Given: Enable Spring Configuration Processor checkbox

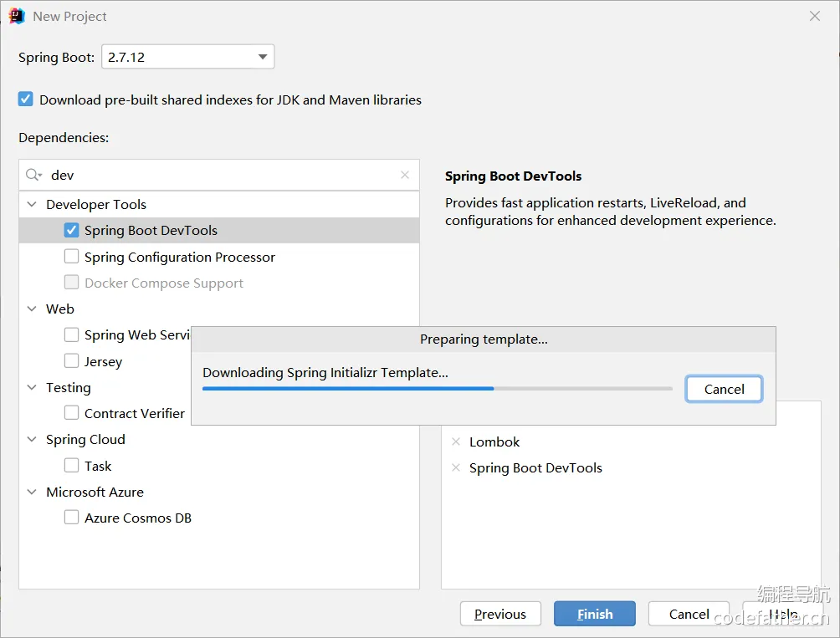Looking at the screenshot, I should tap(71, 257).
